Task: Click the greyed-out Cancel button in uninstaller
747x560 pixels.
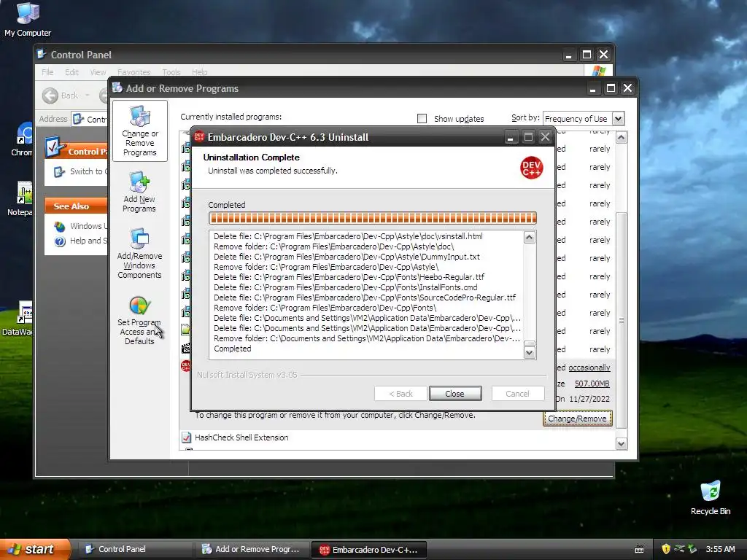Action: pos(517,394)
